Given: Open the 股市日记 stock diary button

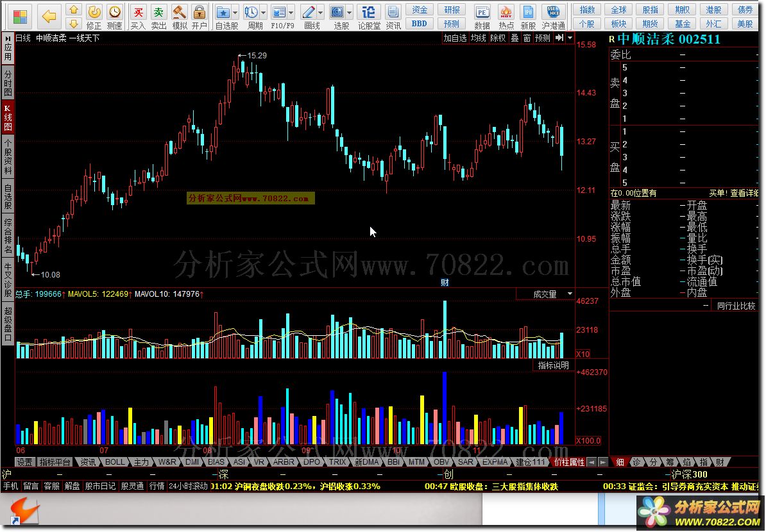Looking at the screenshot, I should coord(100,486).
